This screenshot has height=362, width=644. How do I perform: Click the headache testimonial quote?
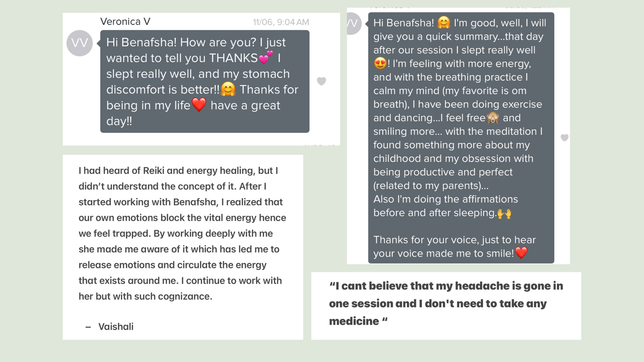pyautogui.click(x=446, y=303)
